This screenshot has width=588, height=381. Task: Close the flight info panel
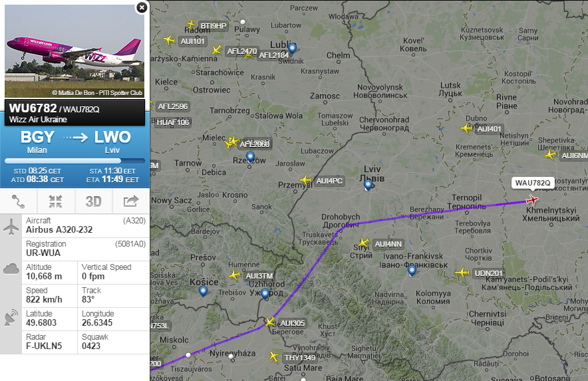point(142,7)
